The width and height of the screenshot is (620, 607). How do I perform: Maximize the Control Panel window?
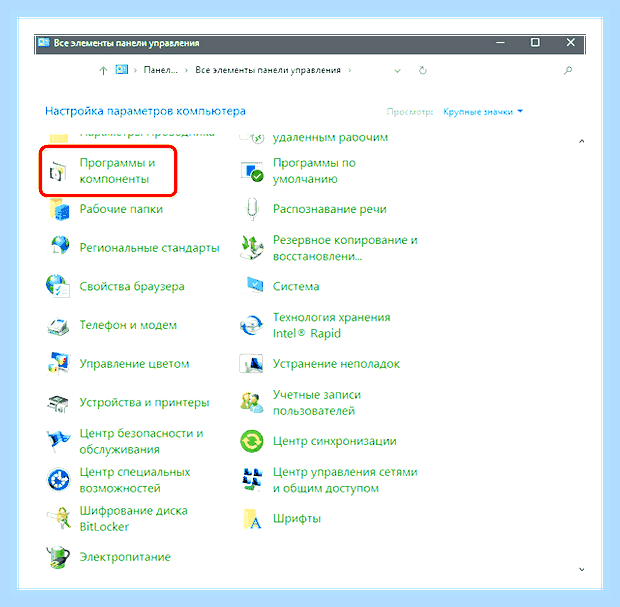535,42
